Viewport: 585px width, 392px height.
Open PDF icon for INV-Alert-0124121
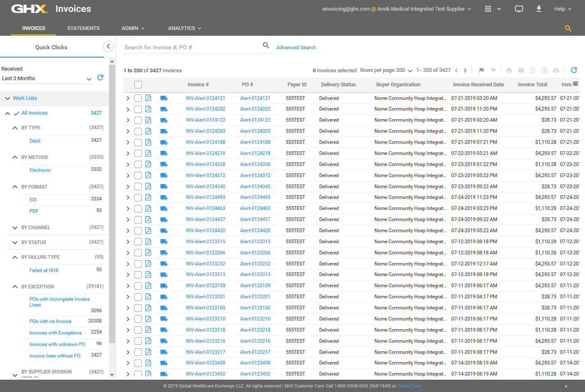(148, 98)
